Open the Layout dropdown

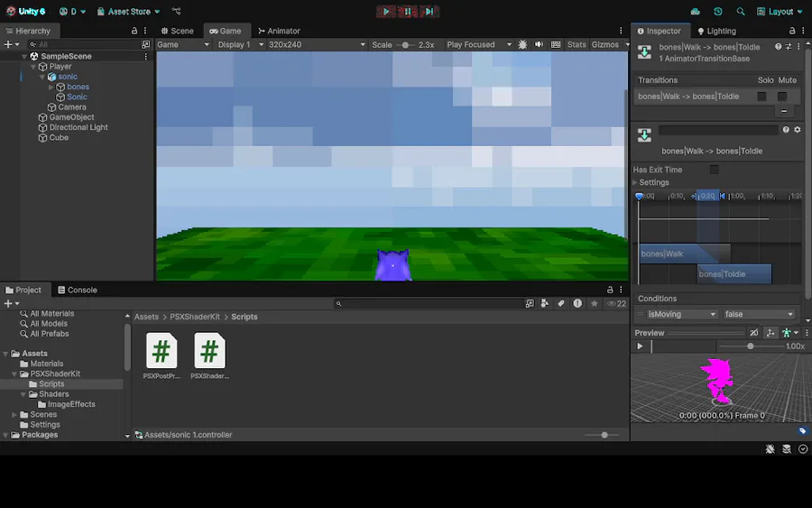point(780,12)
